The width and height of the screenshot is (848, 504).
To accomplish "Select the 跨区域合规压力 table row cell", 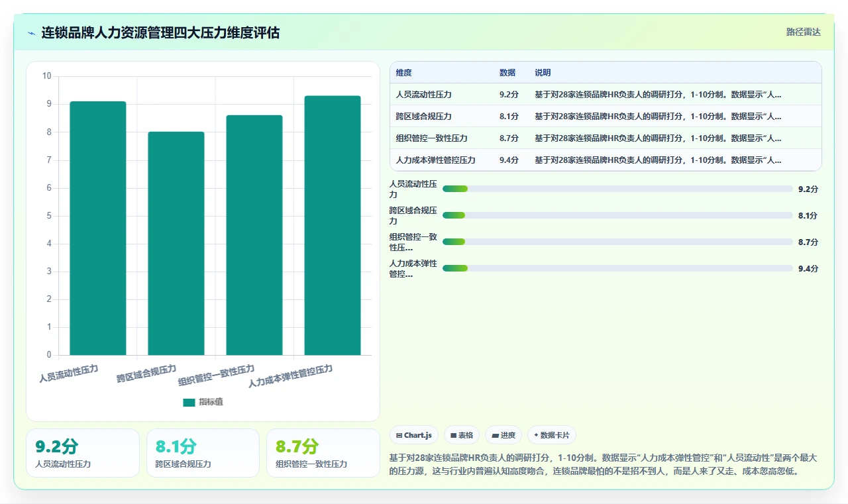I will 423,117.
